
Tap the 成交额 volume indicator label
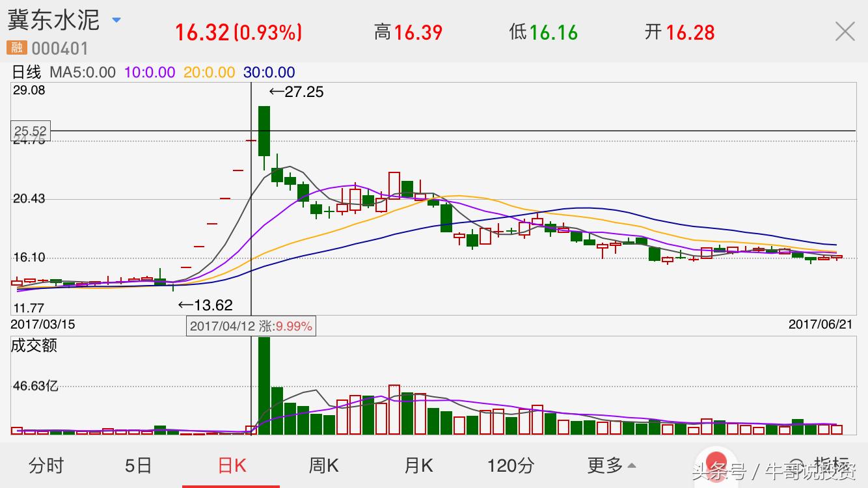tap(34, 346)
